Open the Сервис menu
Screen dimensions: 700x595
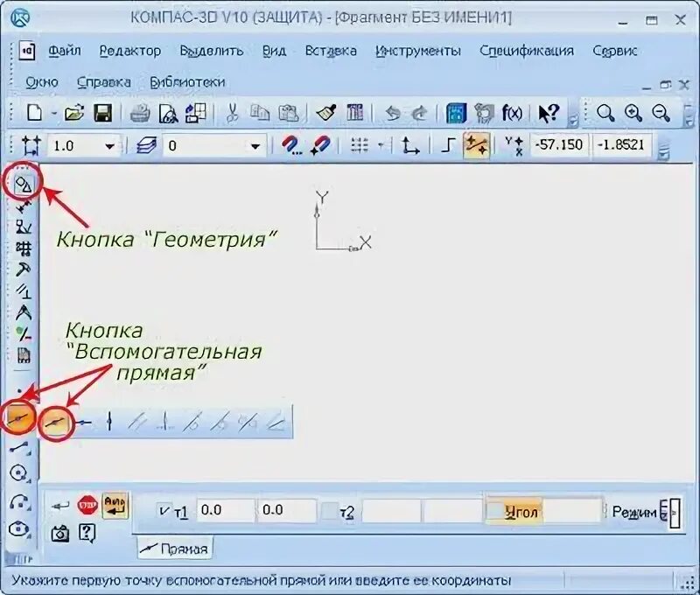(615, 51)
